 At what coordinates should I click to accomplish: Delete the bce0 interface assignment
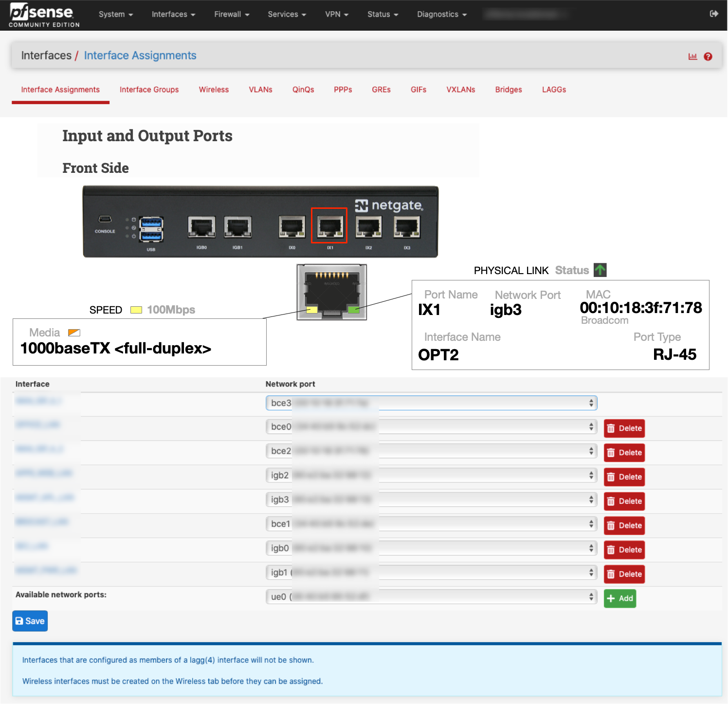tap(624, 428)
